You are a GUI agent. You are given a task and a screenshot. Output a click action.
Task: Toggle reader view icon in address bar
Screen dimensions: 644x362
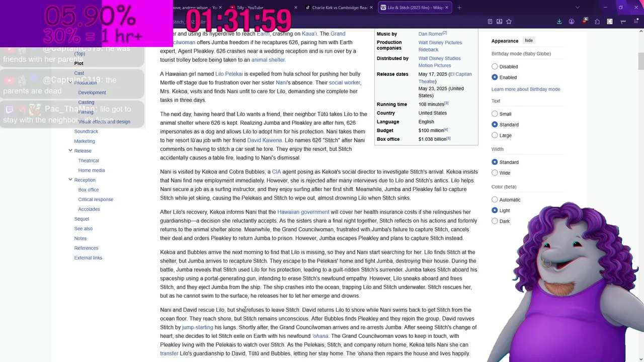click(490, 22)
